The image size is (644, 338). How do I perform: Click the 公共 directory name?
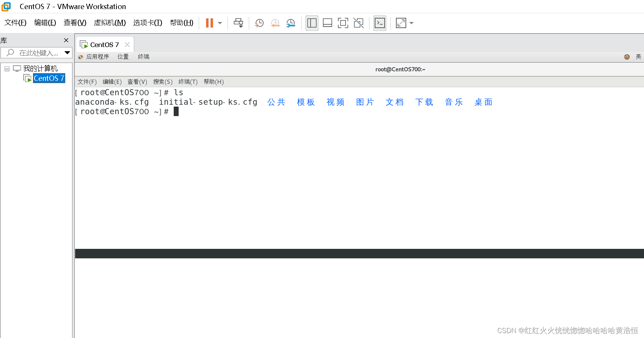coord(276,102)
